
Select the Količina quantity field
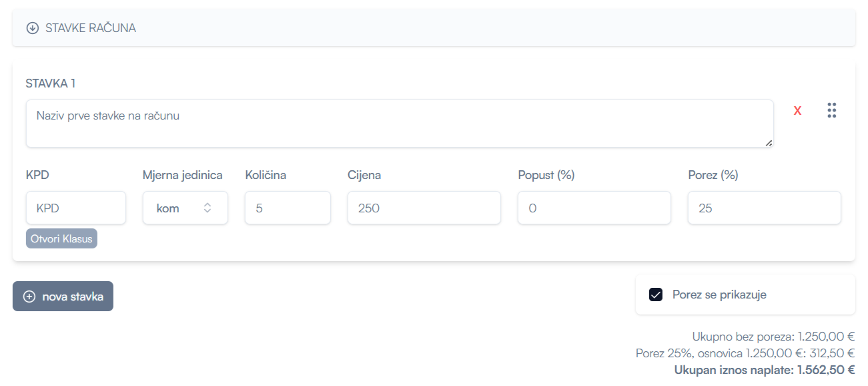(x=287, y=208)
